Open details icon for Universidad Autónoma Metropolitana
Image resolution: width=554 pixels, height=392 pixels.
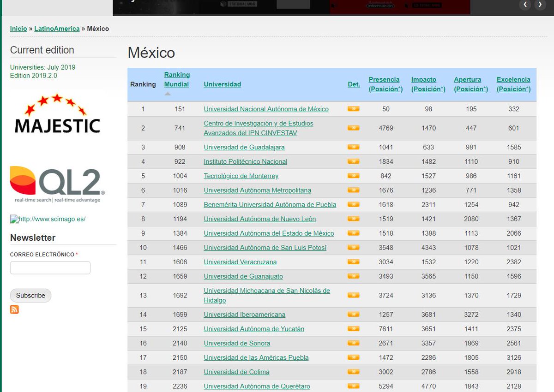tap(354, 190)
